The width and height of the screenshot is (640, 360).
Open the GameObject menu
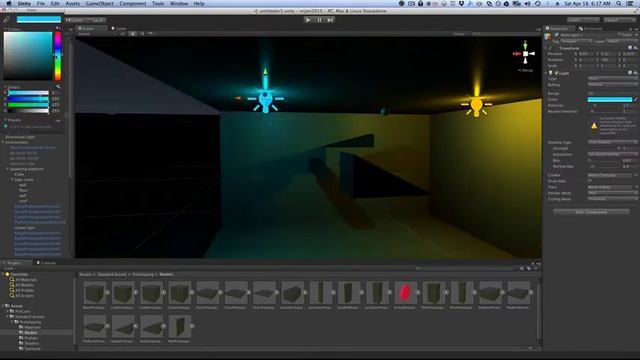(x=99, y=3)
